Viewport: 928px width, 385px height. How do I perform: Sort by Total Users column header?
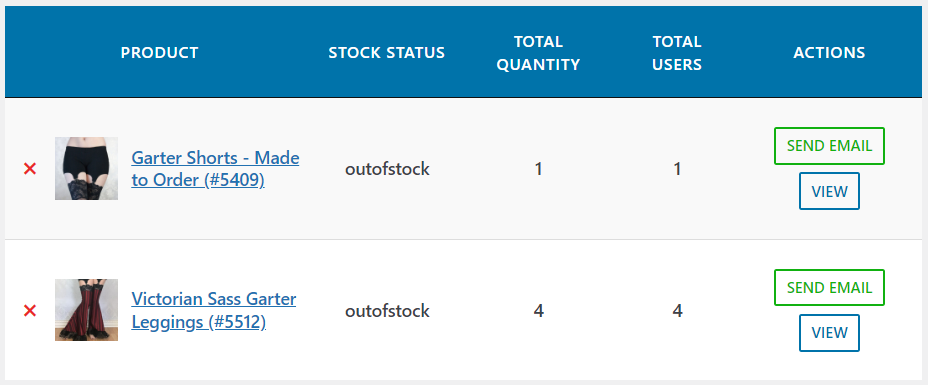(677, 53)
